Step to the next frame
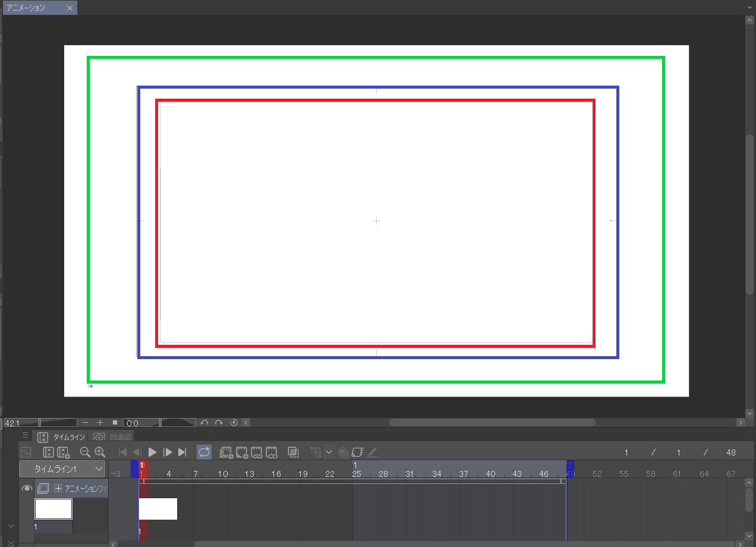 168,452
